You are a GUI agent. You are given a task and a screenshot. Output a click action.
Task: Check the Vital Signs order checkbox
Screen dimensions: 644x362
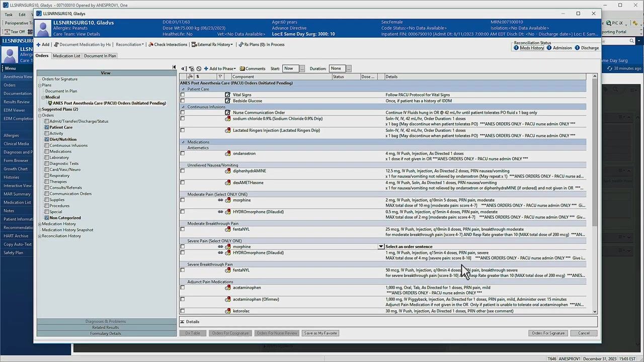coord(183,95)
